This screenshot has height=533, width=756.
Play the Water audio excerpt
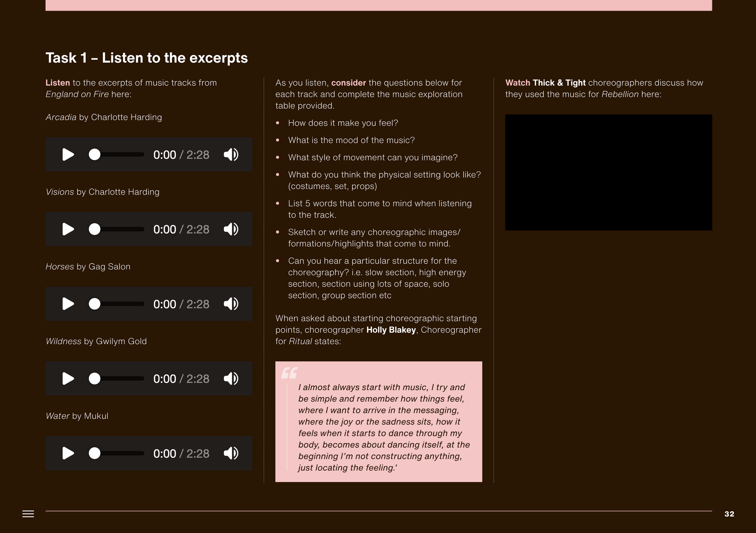(68, 453)
